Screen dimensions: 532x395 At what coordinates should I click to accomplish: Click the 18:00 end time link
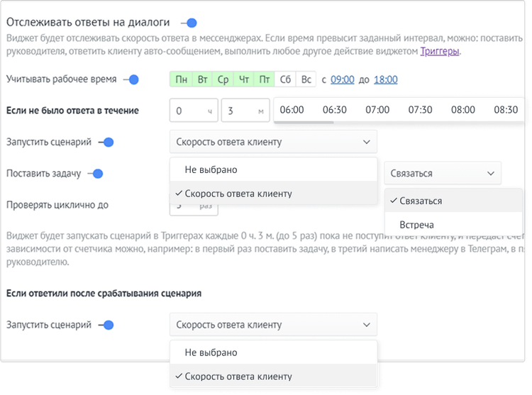tap(385, 79)
